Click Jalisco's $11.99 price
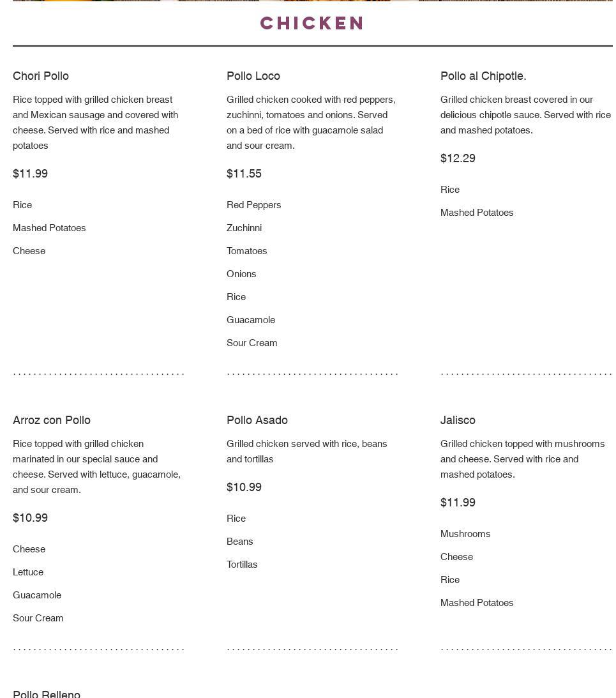 [x=458, y=503]
